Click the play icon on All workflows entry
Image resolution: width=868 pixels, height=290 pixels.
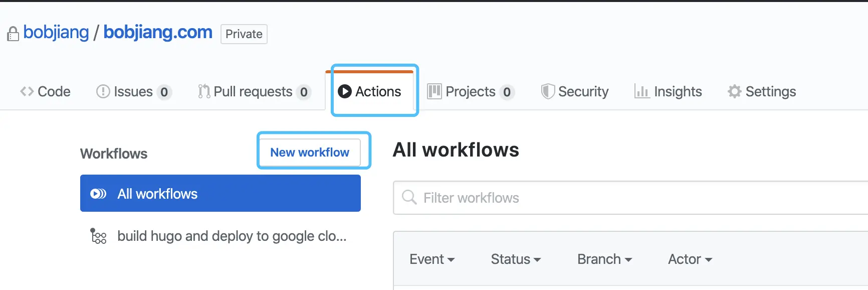click(99, 193)
